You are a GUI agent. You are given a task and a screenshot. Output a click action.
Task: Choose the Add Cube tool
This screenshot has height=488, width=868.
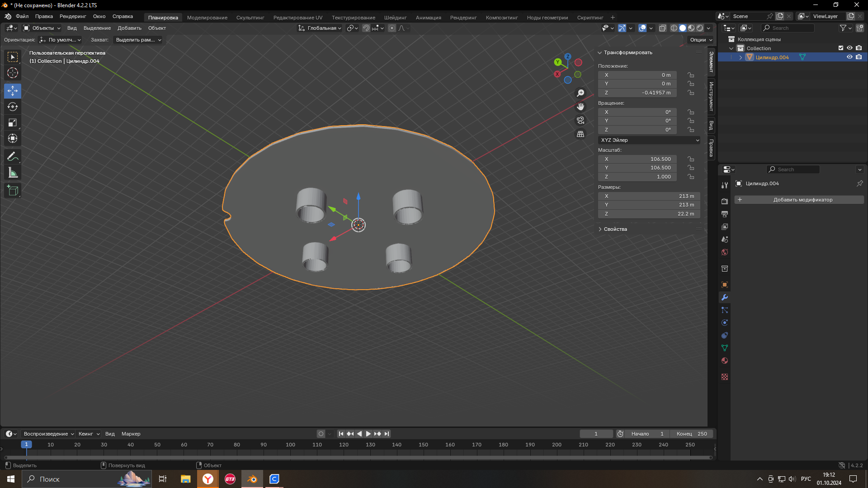[x=13, y=191]
